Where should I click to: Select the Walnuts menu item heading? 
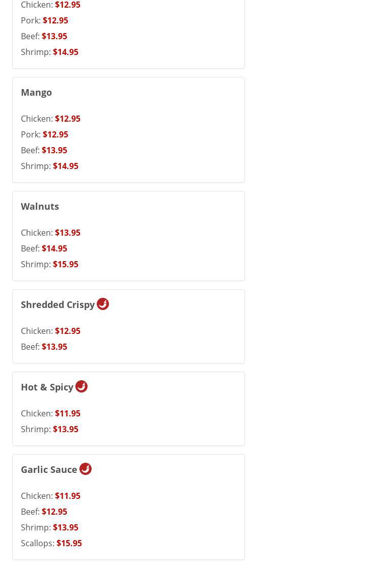40,206
